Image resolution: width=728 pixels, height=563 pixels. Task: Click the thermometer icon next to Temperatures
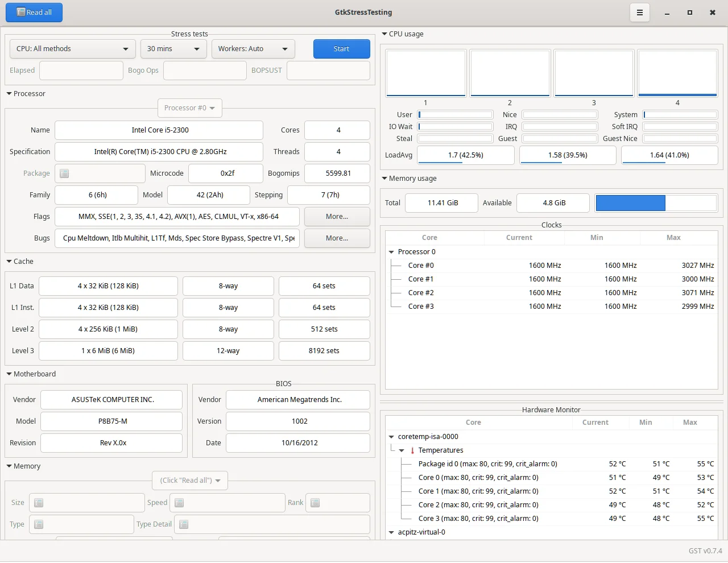point(412,450)
